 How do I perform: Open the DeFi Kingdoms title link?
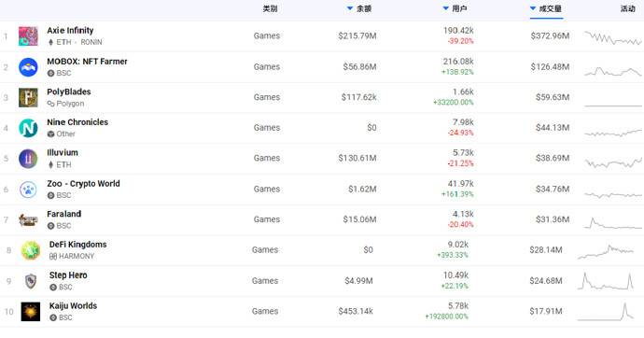pos(78,245)
